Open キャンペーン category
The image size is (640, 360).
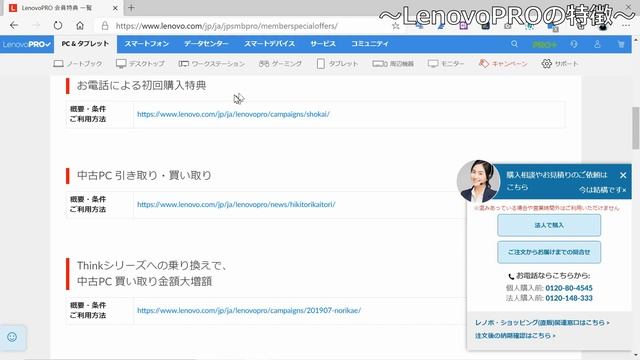click(503, 64)
